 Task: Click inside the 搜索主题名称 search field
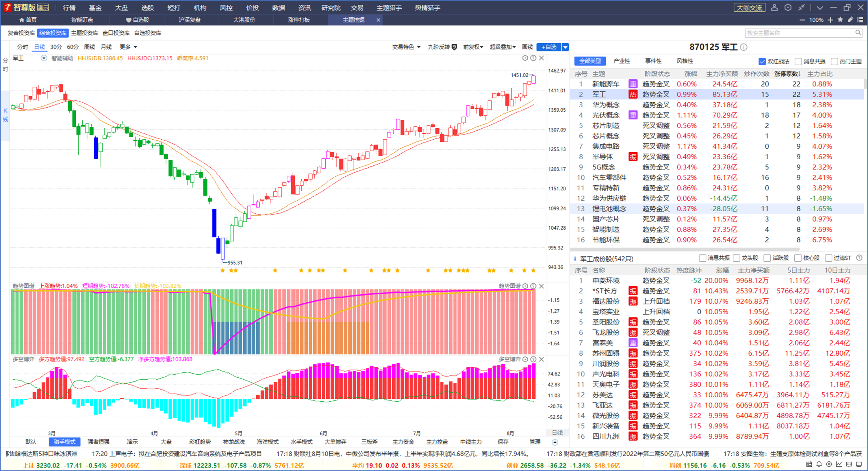click(800, 33)
